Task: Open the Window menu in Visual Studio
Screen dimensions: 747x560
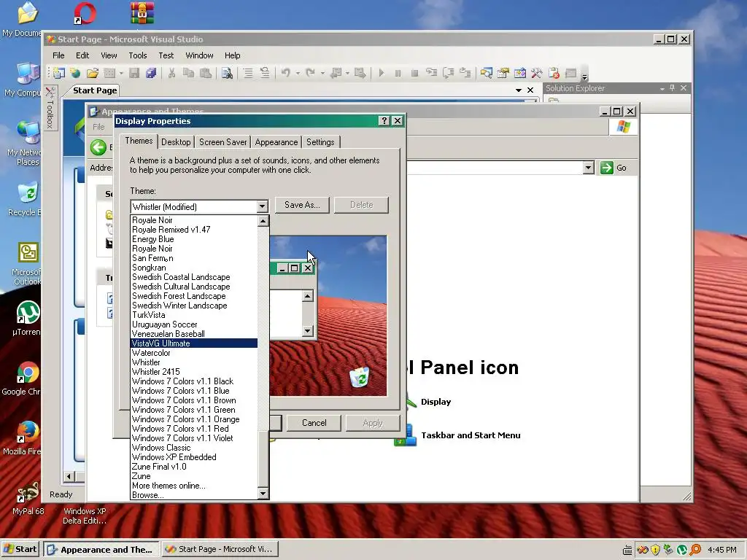Action: tap(199, 55)
